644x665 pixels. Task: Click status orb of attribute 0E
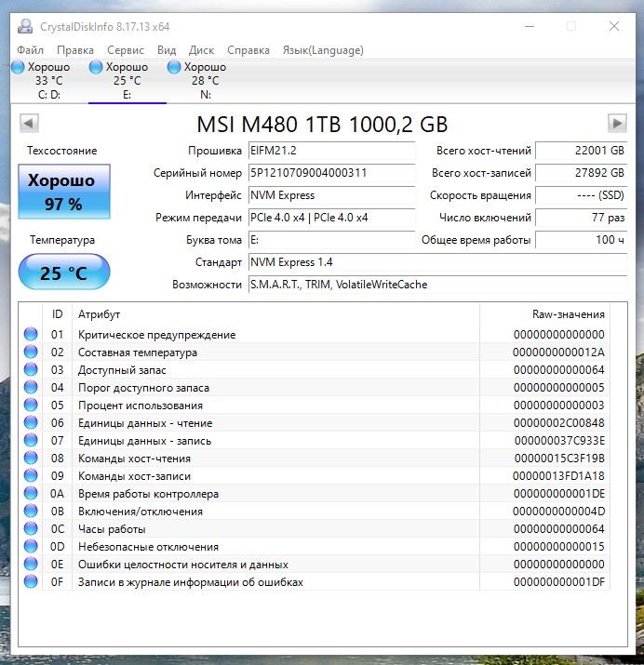click(x=31, y=564)
